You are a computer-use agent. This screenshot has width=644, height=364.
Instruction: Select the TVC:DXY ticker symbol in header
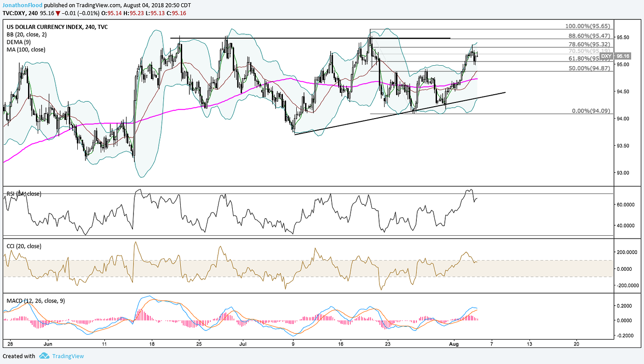click(x=14, y=12)
